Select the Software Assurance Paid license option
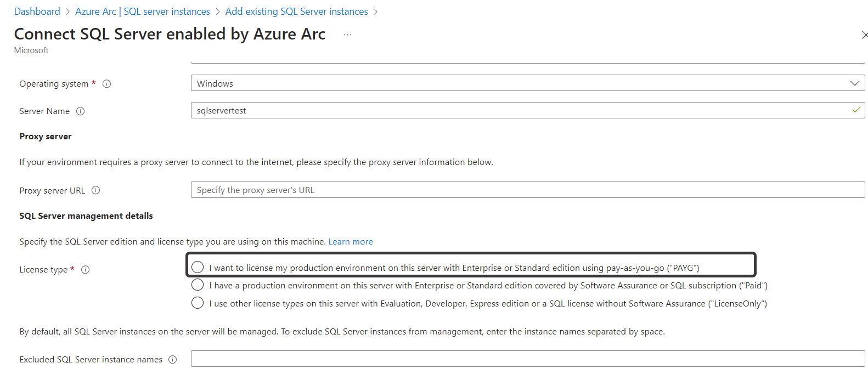The width and height of the screenshot is (868, 386). click(198, 285)
